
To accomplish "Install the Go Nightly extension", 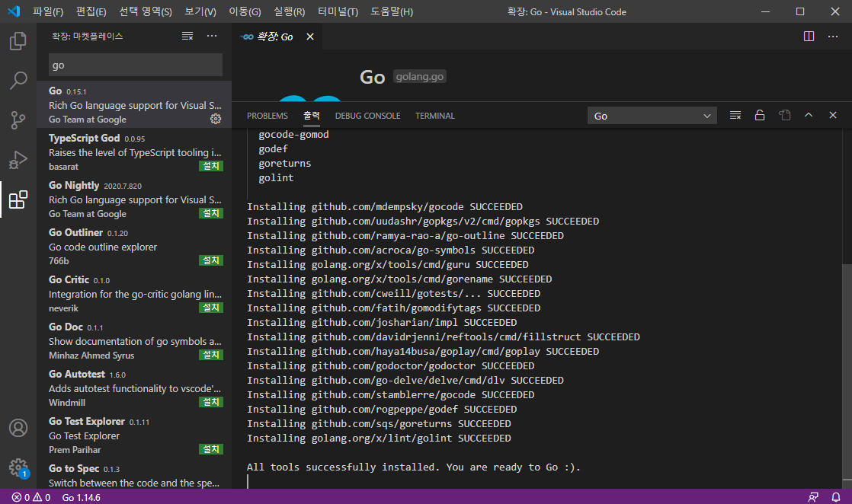I will [211, 213].
